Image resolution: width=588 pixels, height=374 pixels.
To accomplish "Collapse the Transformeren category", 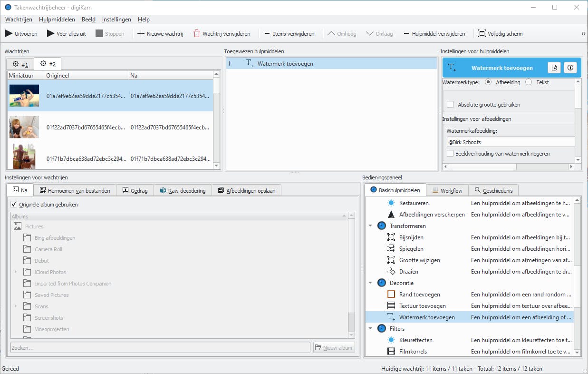I will 370,226.
